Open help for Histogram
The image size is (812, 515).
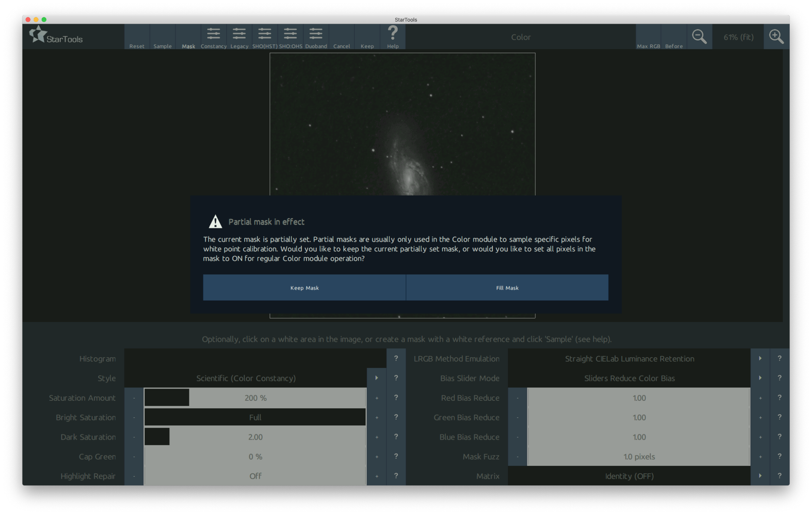click(396, 358)
